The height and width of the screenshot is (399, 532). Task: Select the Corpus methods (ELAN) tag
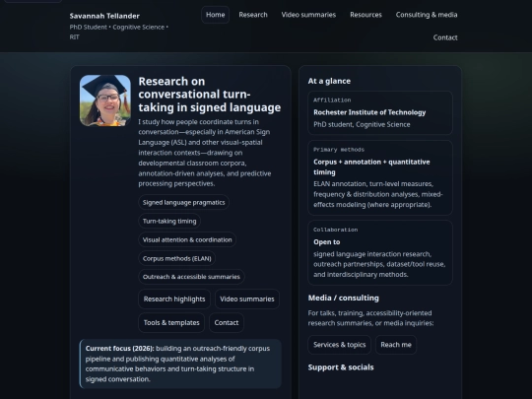tap(176, 258)
